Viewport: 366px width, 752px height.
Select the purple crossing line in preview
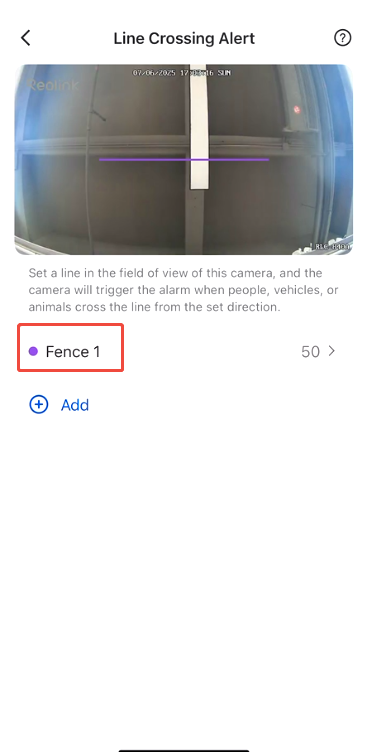(x=184, y=159)
